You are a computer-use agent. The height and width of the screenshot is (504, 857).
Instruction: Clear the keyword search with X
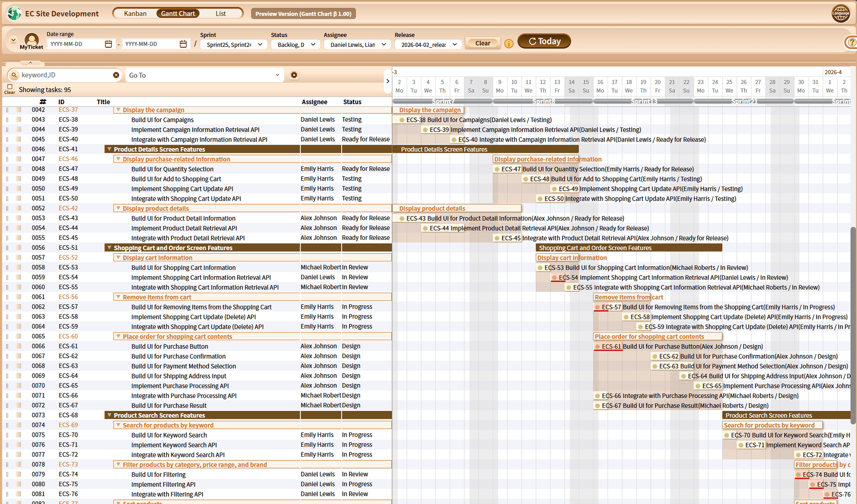(x=116, y=75)
